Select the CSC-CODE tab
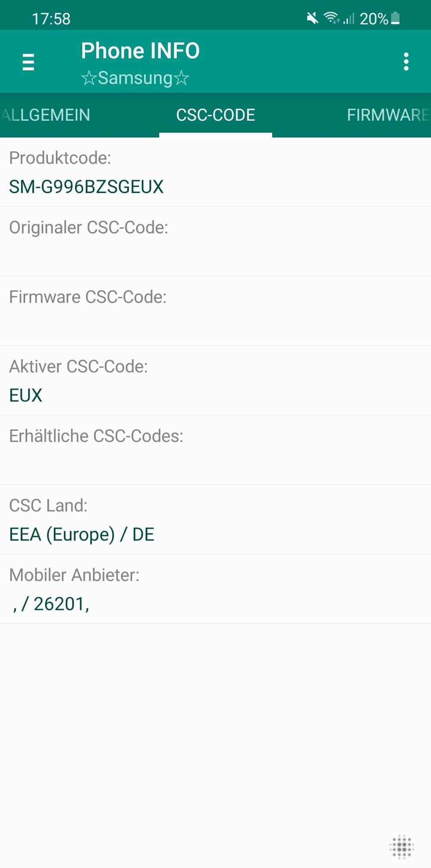Screen dimensions: 431x868 (215, 115)
